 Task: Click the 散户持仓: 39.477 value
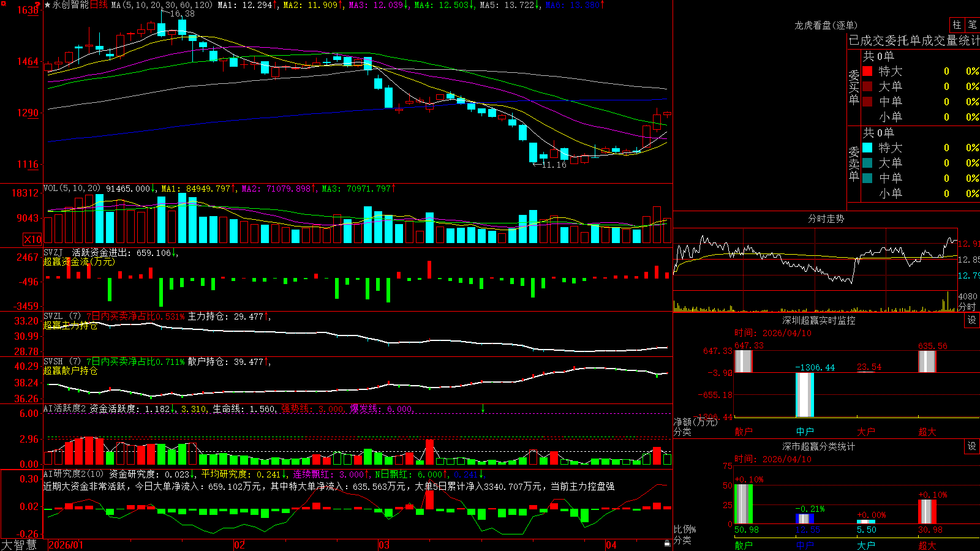[225, 362]
